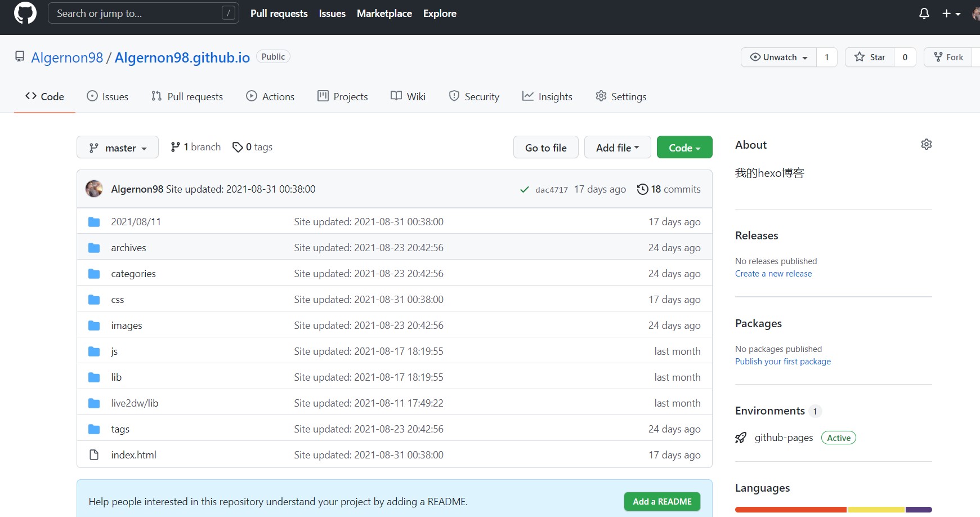Switch to the Wiki tab
Viewport: 980px width, 517px height.
pyautogui.click(x=408, y=96)
